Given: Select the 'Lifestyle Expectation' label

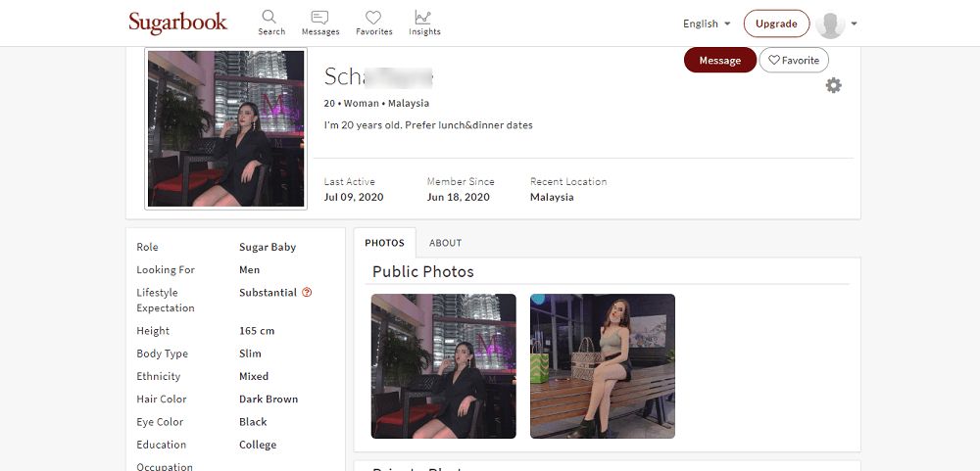Looking at the screenshot, I should 166,300.
